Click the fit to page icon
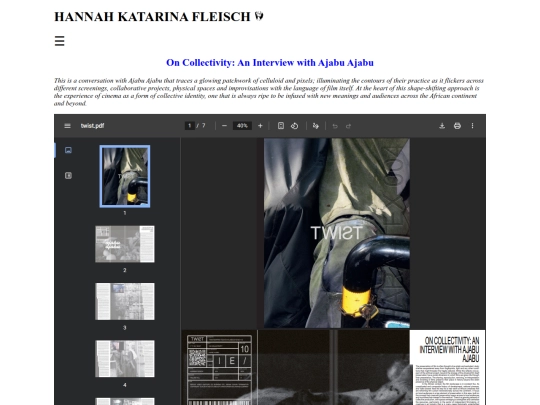The width and height of the screenshot is (540, 405). [281, 126]
